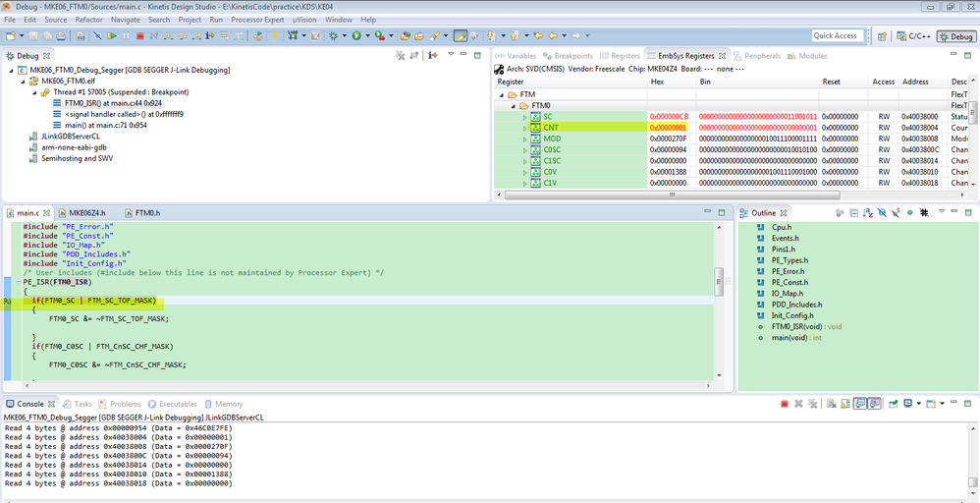Open the Refactor menu
This screenshot has height=503, width=980.
[88, 20]
